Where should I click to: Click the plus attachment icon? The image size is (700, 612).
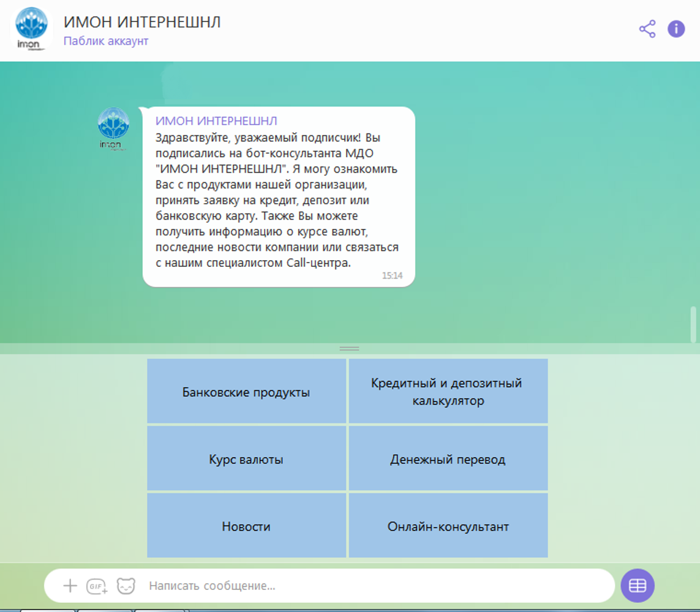coord(70,586)
